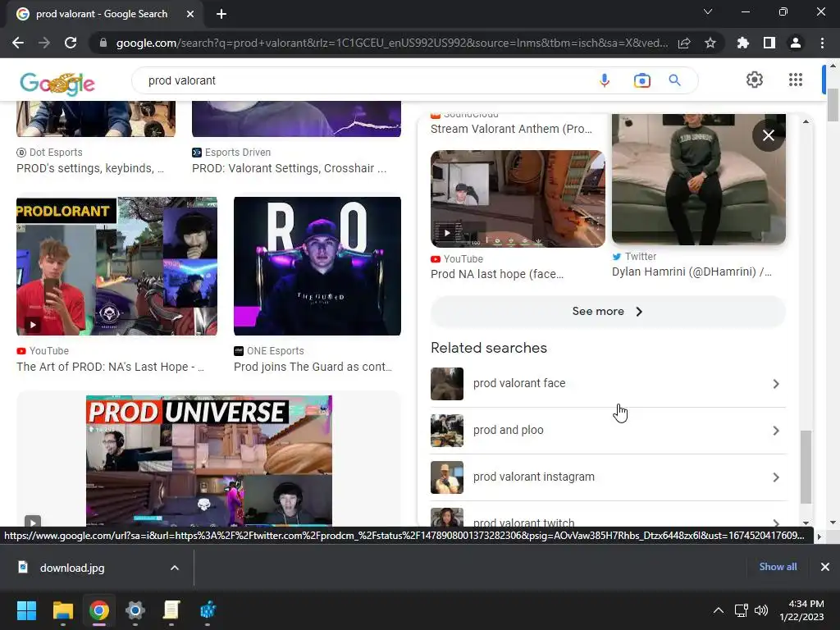Screen dimensions: 840x630
Task: View site information lock icon
Action: [x=103, y=43]
